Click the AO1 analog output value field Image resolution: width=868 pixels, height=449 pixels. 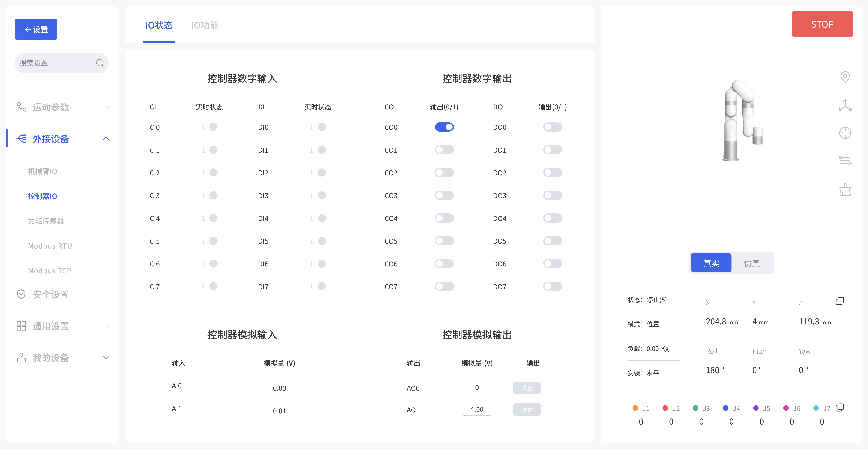(x=477, y=409)
